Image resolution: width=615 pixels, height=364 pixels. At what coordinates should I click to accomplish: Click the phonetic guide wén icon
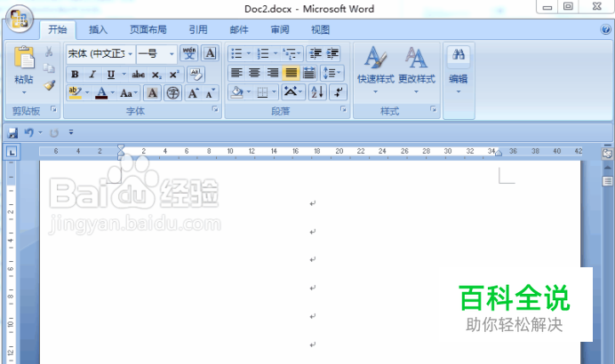(189, 53)
